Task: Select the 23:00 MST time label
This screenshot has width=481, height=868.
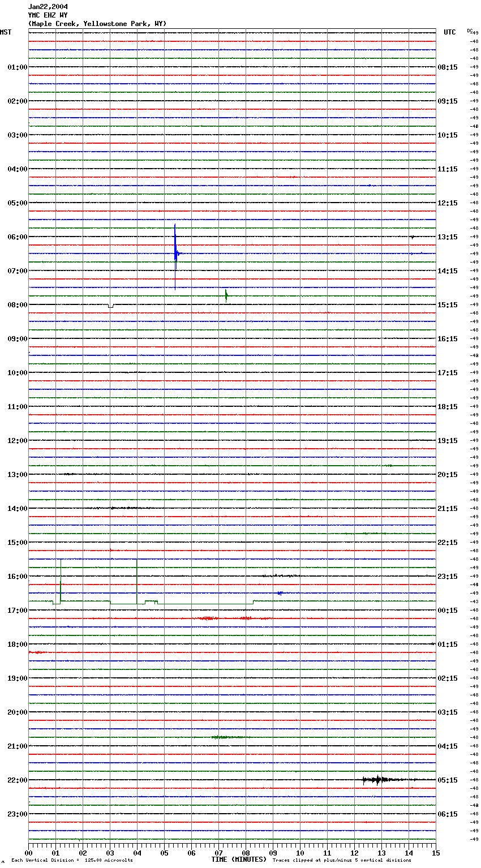Action: click(18, 814)
